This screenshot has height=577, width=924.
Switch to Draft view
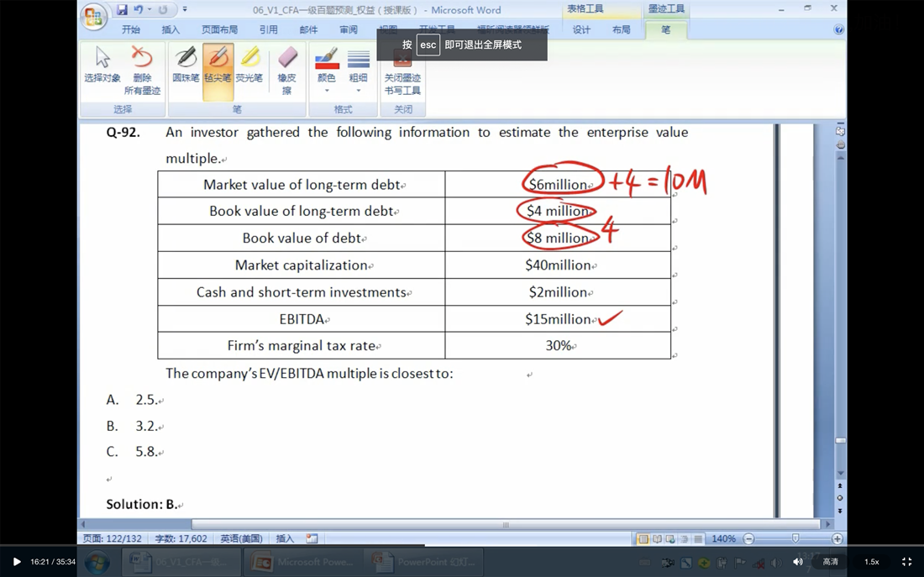pyautogui.click(x=698, y=538)
